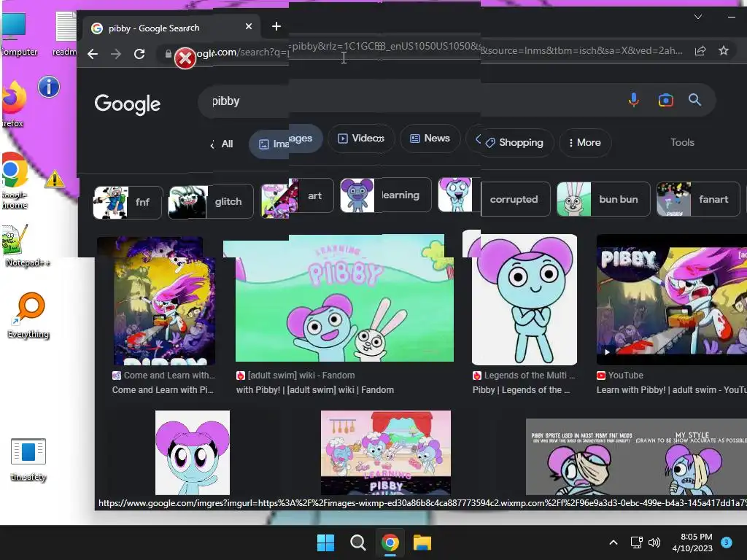Open the Pibby close-up face image

[193, 453]
